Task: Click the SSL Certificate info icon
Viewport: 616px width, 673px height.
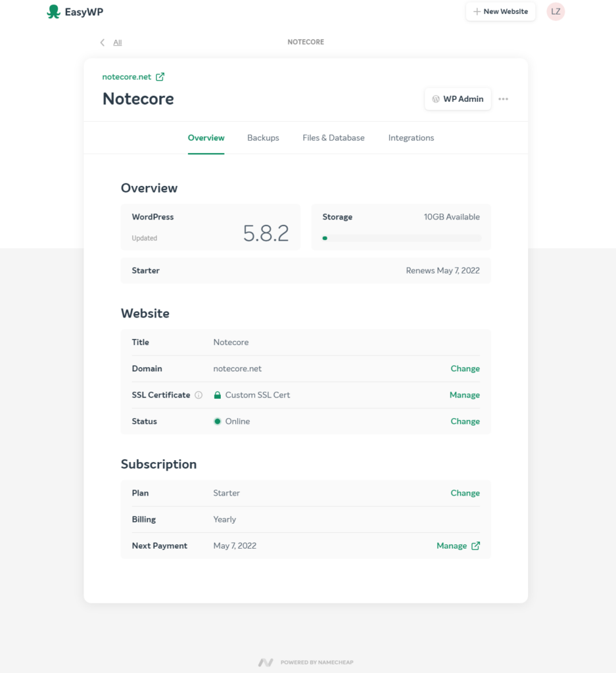Action: (x=199, y=395)
